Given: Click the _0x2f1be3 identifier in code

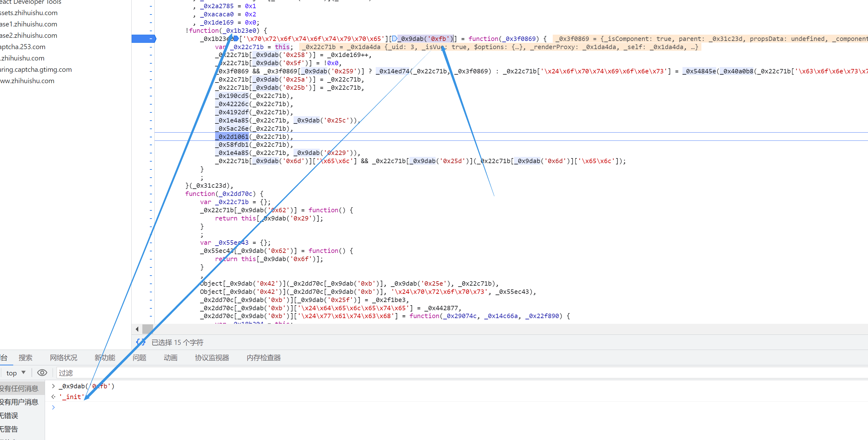Looking at the screenshot, I should (x=389, y=300).
